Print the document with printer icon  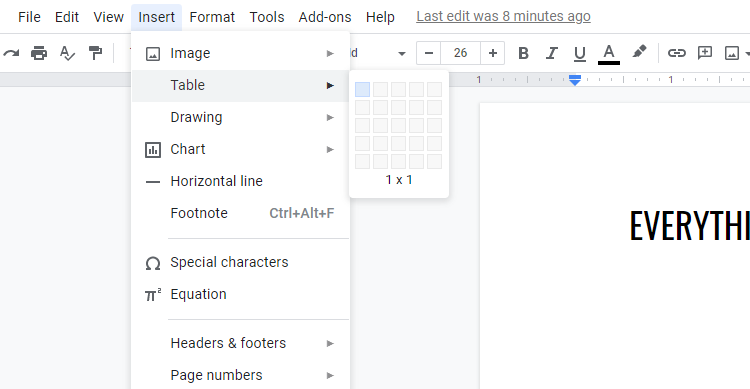point(39,53)
